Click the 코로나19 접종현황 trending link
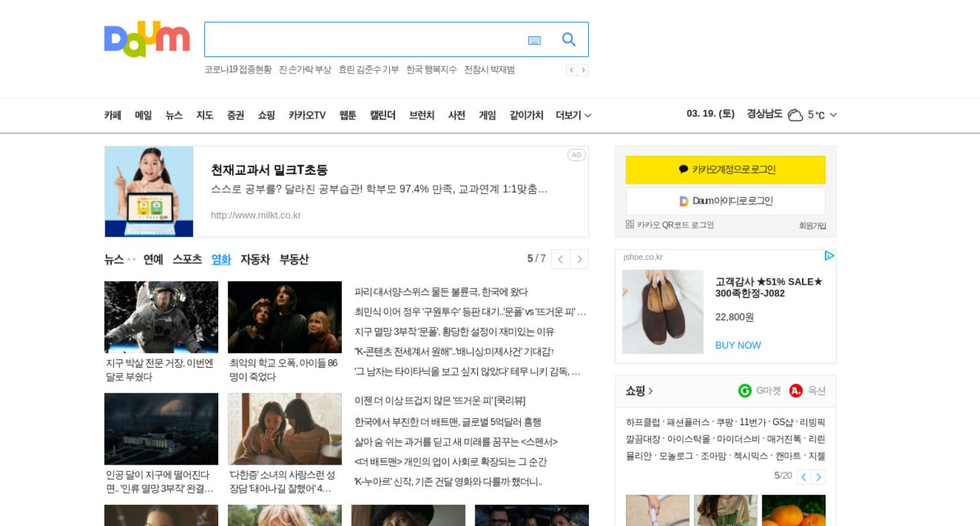The height and width of the screenshot is (526, 980). pyautogui.click(x=238, y=70)
